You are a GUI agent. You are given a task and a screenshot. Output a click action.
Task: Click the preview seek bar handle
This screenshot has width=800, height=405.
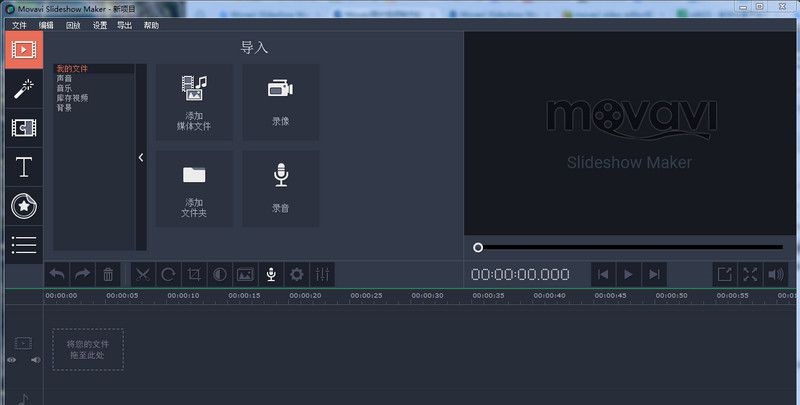[x=478, y=247]
